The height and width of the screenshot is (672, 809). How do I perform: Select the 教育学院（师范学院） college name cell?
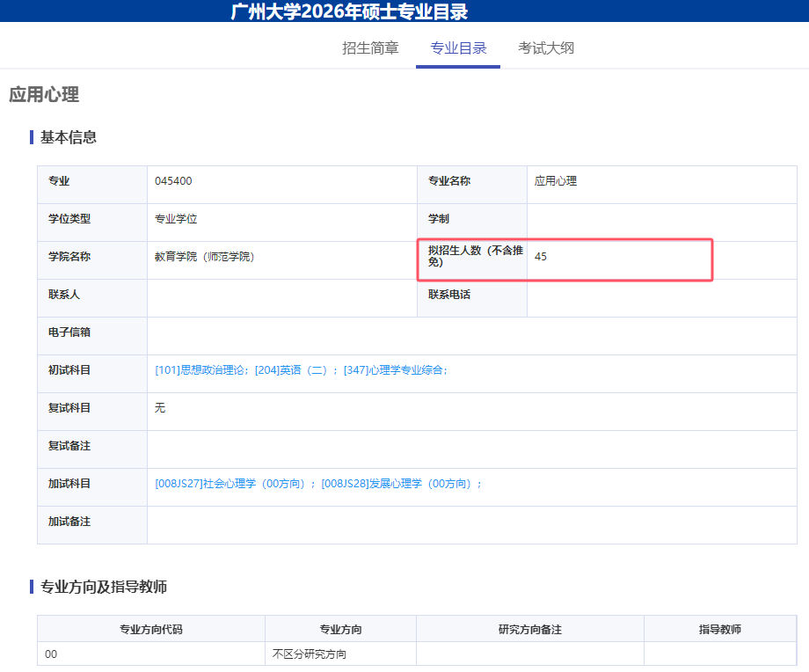(204, 257)
